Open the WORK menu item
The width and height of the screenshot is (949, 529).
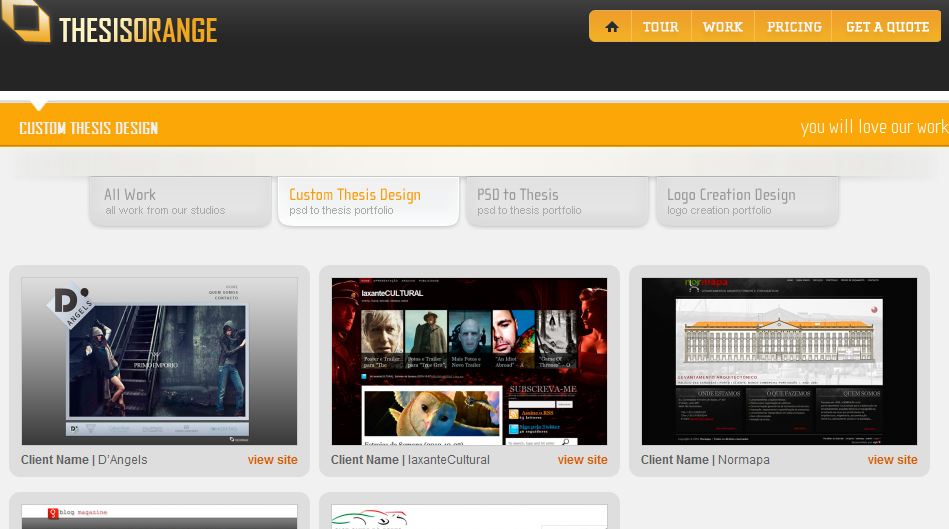coord(723,27)
